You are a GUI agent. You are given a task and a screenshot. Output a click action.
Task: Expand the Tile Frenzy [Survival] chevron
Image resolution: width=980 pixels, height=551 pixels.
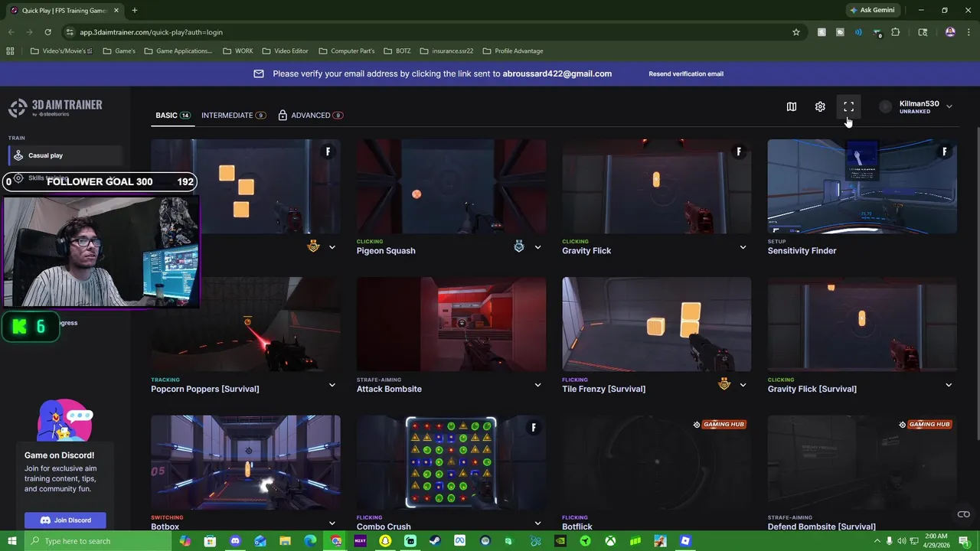coord(743,385)
